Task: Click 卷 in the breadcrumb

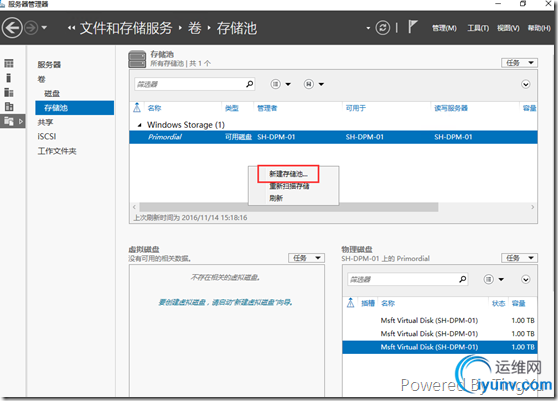Action: tap(195, 28)
